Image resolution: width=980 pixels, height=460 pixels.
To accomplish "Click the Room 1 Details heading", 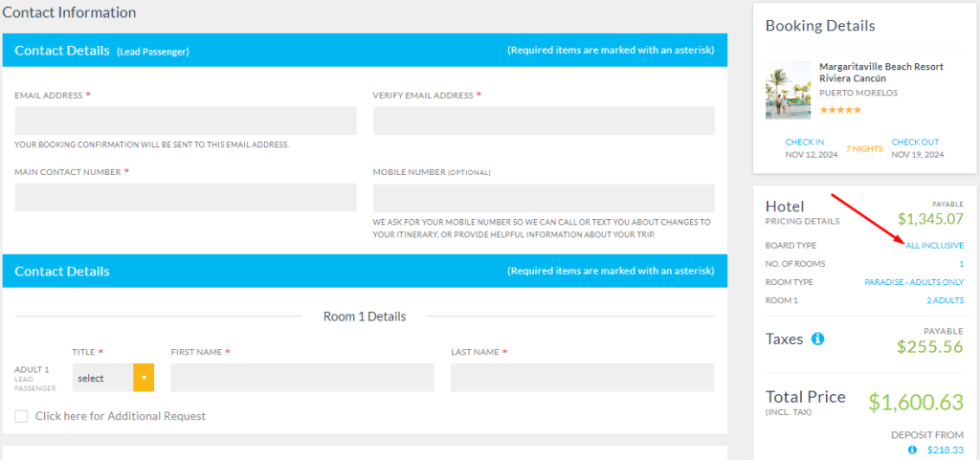I will click(x=365, y=317).
